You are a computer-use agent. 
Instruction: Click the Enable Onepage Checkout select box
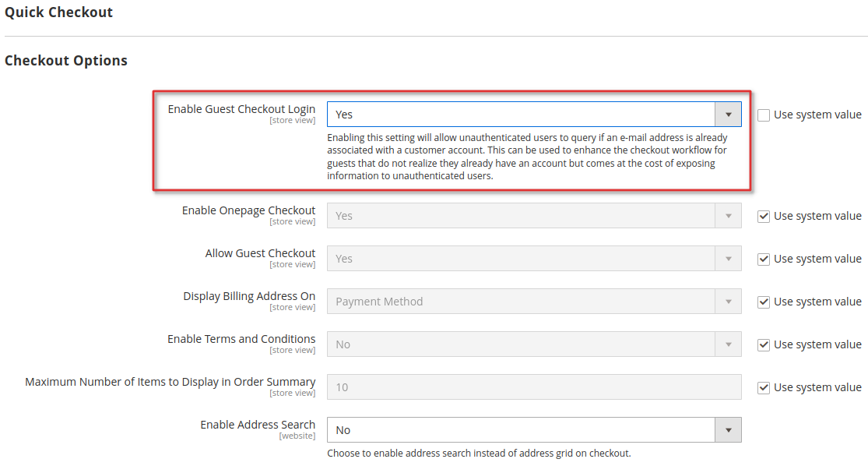pyautogui.click(x=533, y=216)
